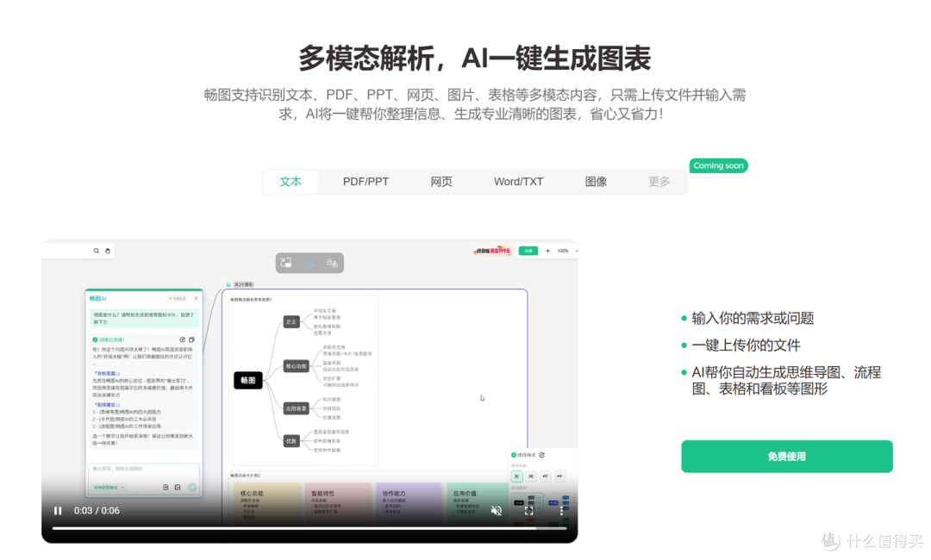Click the 免费使用 button
The image size is (931, 560).
pos(787,457)
